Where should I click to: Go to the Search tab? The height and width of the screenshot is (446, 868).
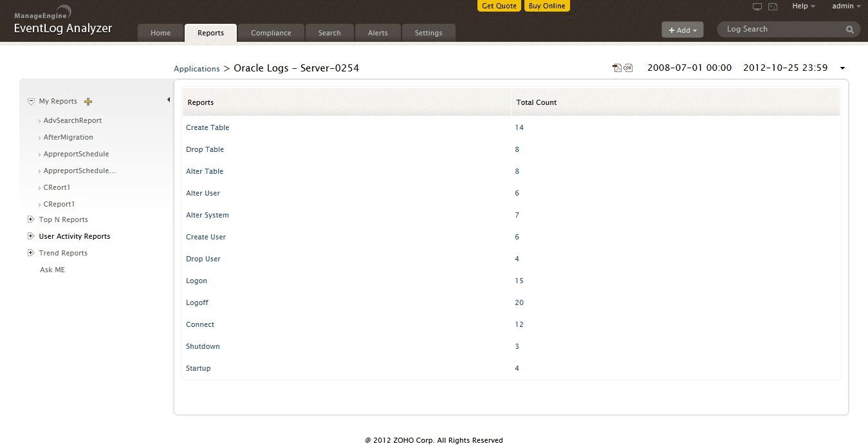coord(329,33)
